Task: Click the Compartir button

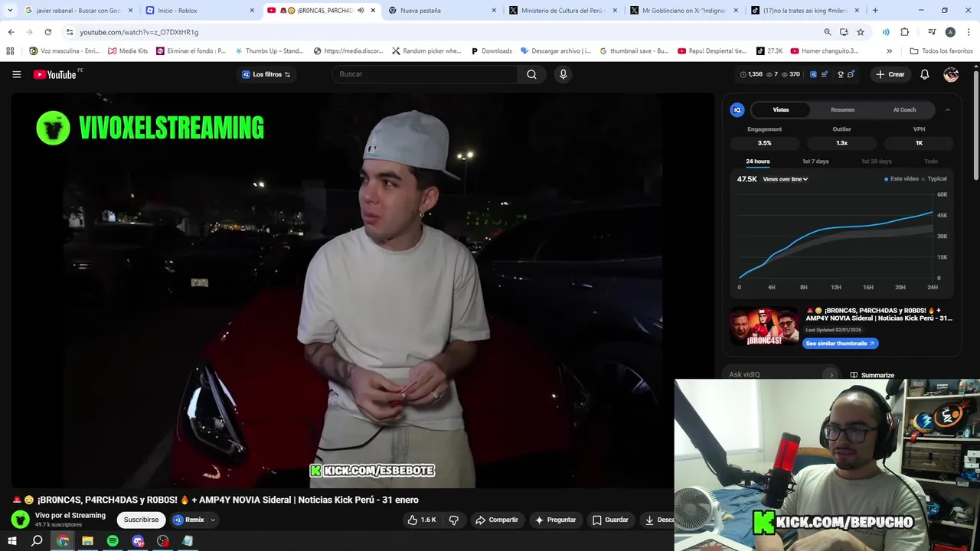Action: (x=496, y=520)
